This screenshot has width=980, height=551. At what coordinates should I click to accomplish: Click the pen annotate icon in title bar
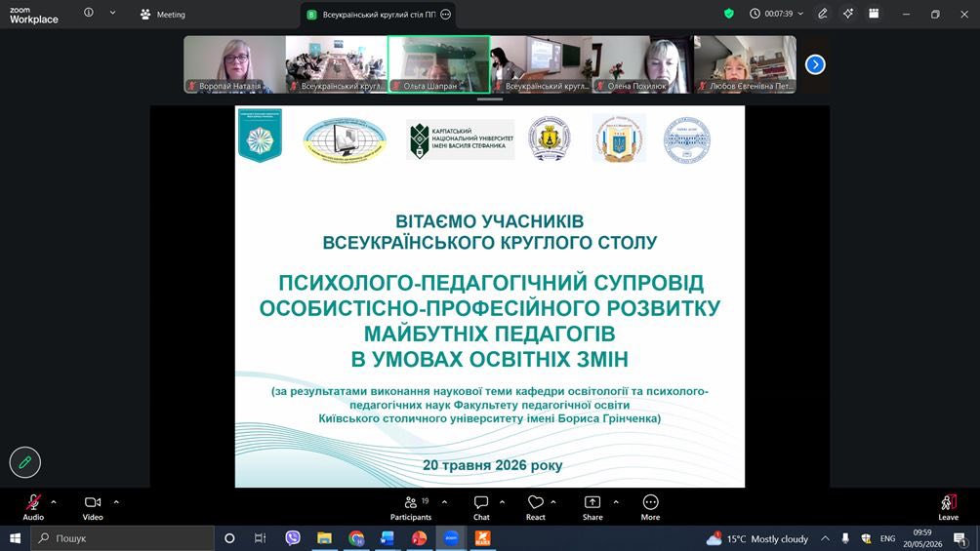(x=823, y=13)
